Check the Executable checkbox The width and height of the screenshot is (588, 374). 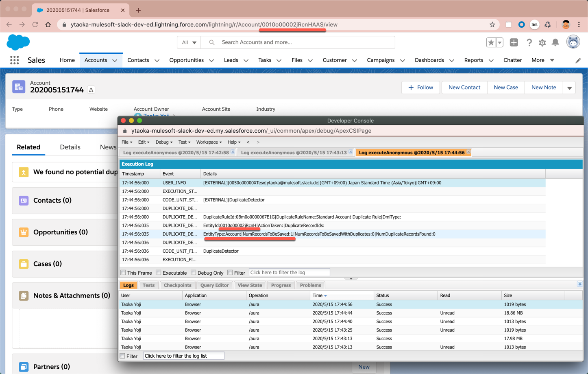tap(159, 273)
